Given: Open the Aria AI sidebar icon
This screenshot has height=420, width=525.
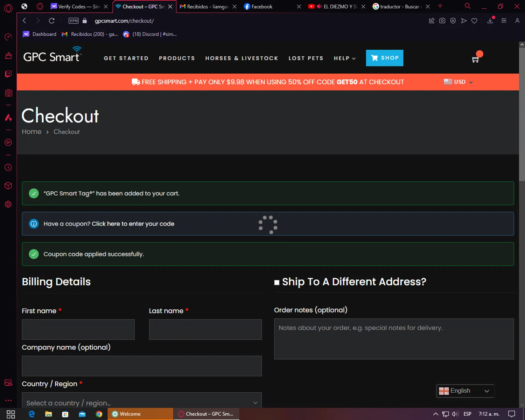Looking at the screenshot, I should (x=8, y=118).
